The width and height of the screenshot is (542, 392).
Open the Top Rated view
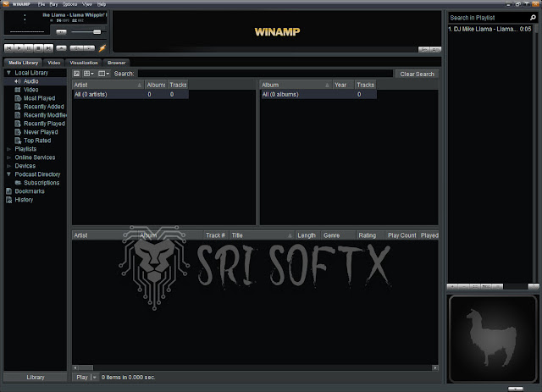coord(37,141)
